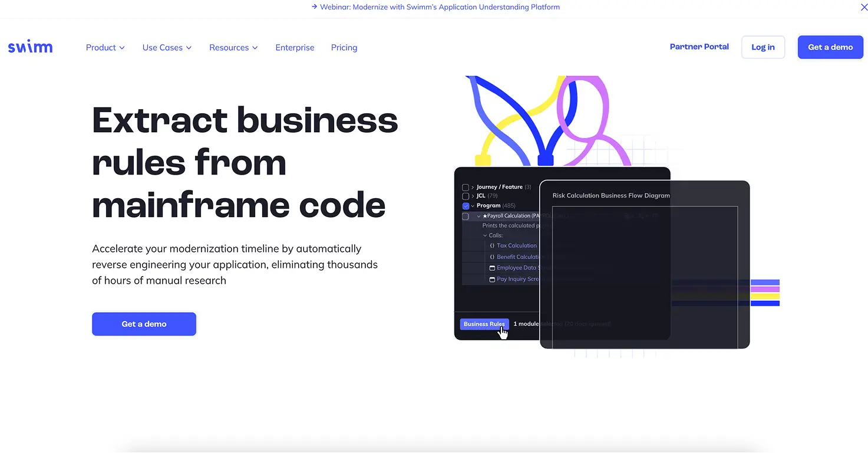The height and width of the screenshot is (453, 868).
Task: Collapse the Program tree node
Action: tap(473, 206)
